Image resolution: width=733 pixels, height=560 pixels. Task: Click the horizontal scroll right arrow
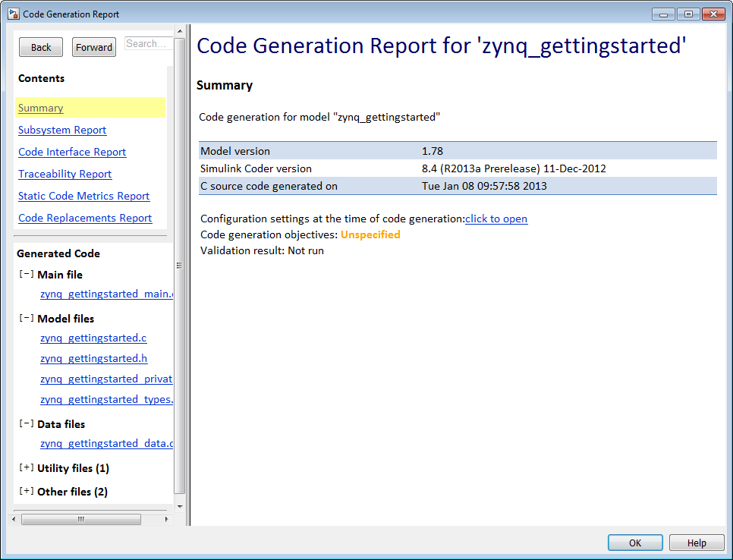pos(167,519)
